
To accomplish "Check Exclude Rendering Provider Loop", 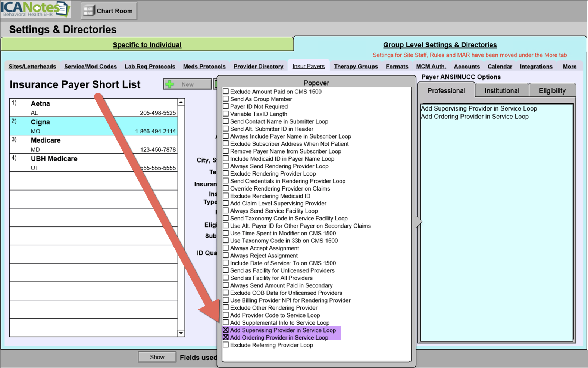I will [x=226, y=173].
